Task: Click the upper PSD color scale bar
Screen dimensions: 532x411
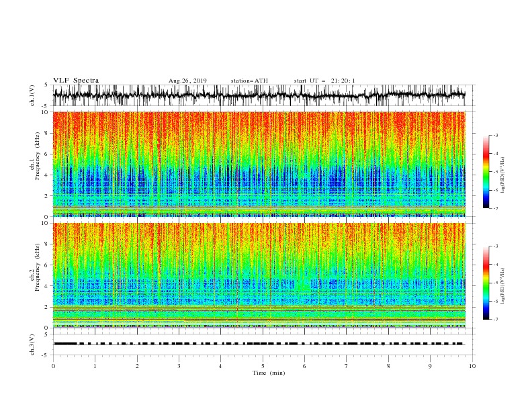Action: pyautogui.click(x=486, y=172)
